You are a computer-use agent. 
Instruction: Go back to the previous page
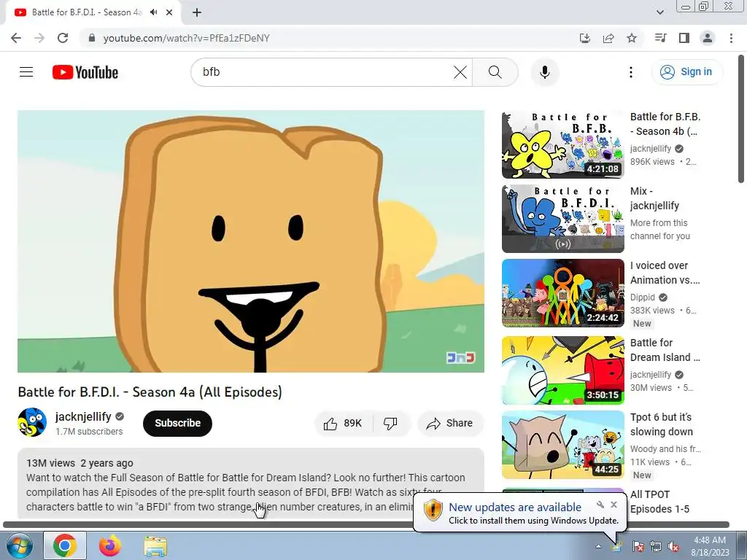coord(16,38)
